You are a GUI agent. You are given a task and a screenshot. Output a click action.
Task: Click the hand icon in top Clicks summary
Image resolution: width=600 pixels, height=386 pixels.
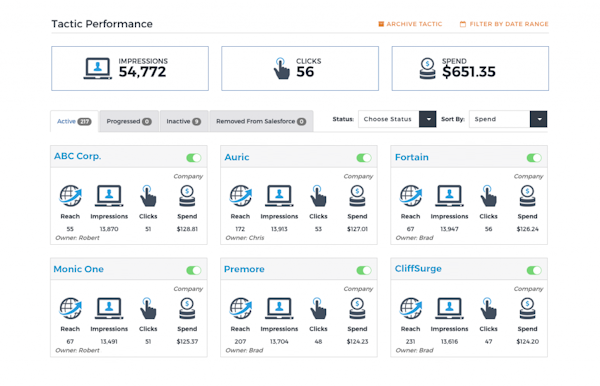click(281, 68)
